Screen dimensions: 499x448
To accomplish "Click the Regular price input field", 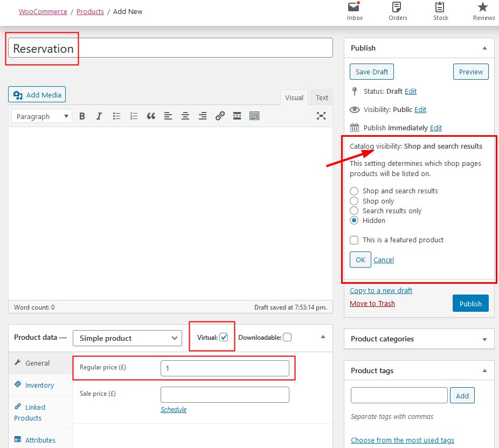I will click(x=225, y=368).
